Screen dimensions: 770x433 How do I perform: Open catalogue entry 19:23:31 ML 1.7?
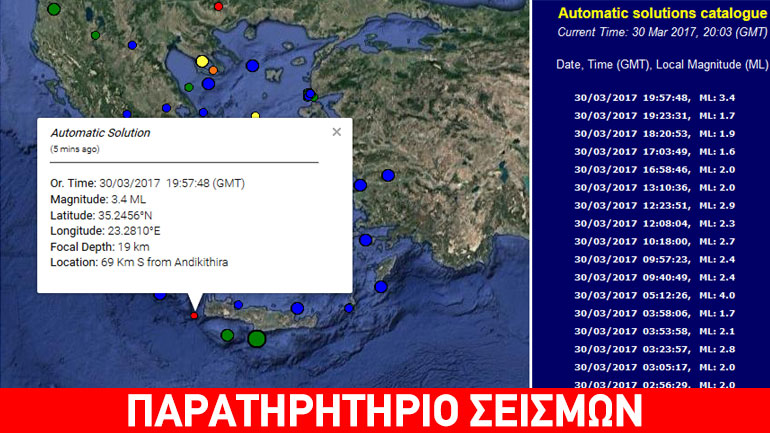click(x=655, y=116)
